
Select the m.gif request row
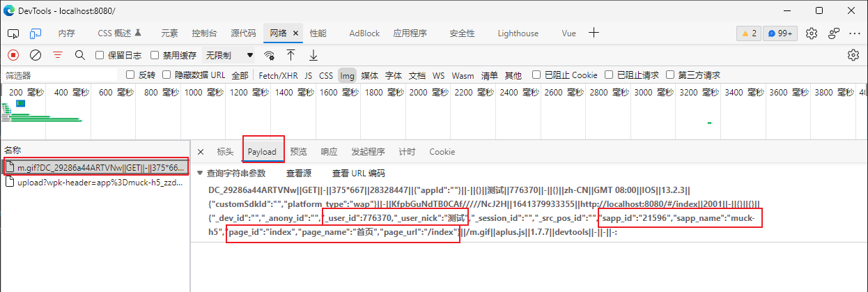point(95,167)
